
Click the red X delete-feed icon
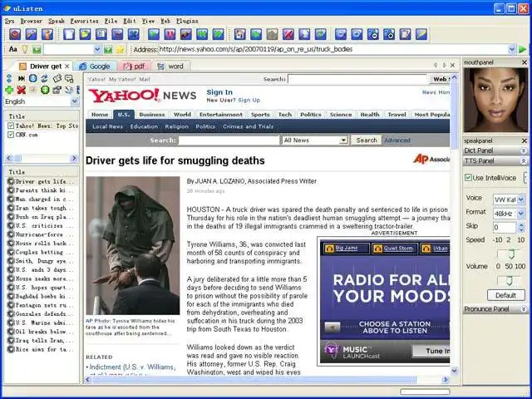click(x=22, y=90)
